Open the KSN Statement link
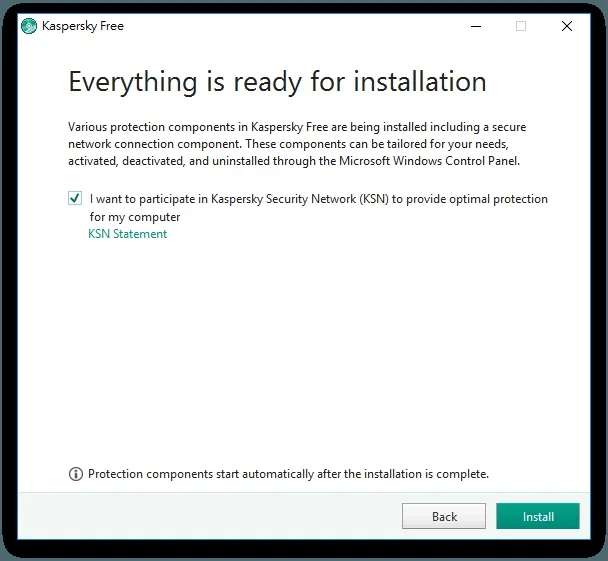Viewport: 608px width, 561px height. [128, 234]
